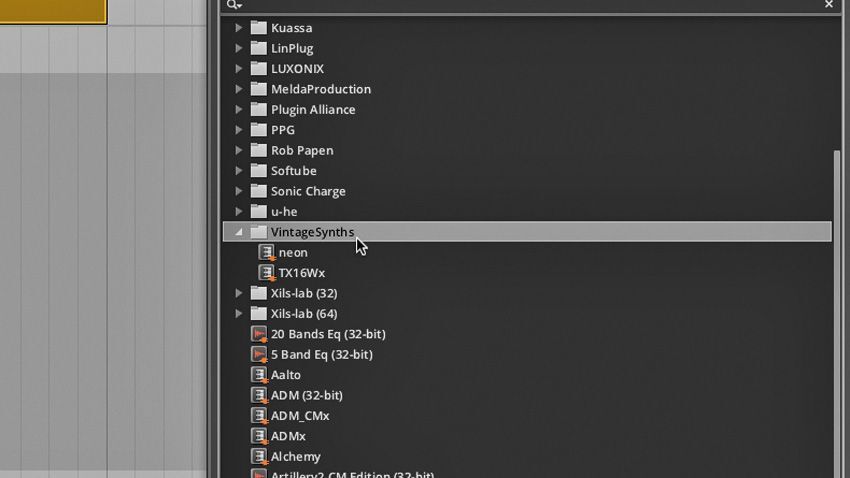850x478 pixels.
Task: Click the ADM (32-bit) plugin icon
Action: tap(259, 396)
